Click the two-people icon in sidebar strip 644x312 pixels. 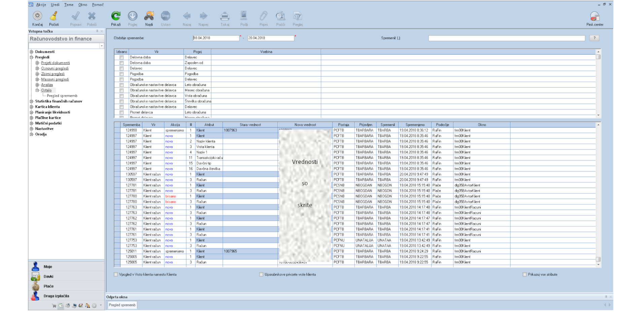87,306
